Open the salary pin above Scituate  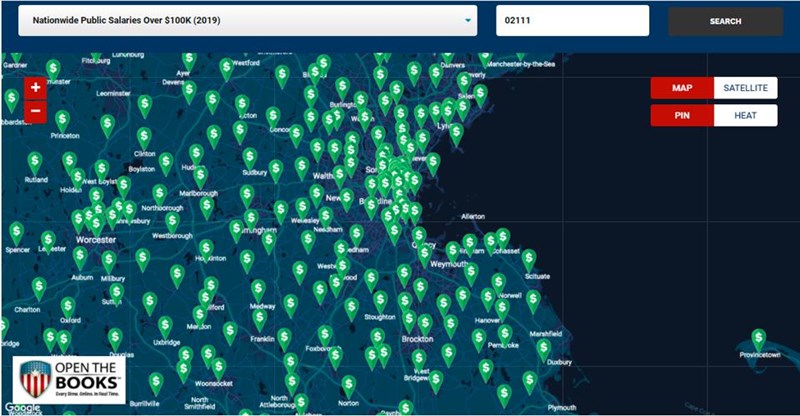529,260
